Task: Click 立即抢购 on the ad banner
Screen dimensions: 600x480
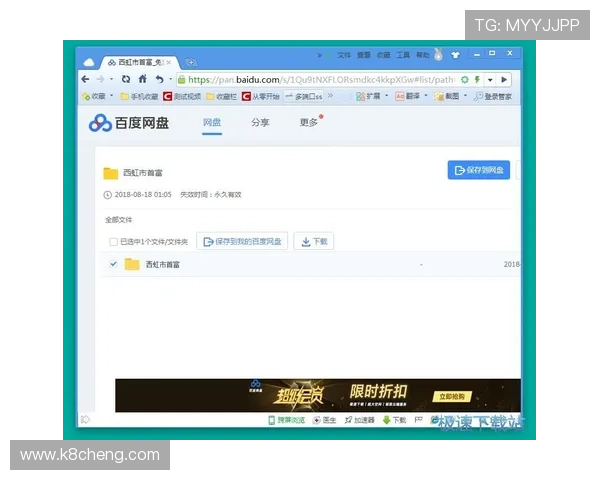Action: 452,397
